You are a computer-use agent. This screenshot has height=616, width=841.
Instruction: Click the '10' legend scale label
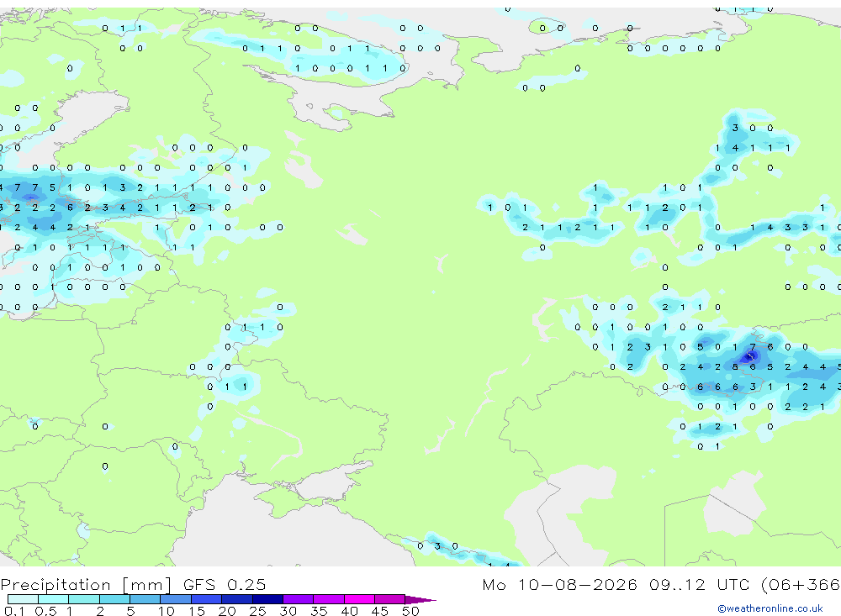click(x=167, y=611)
